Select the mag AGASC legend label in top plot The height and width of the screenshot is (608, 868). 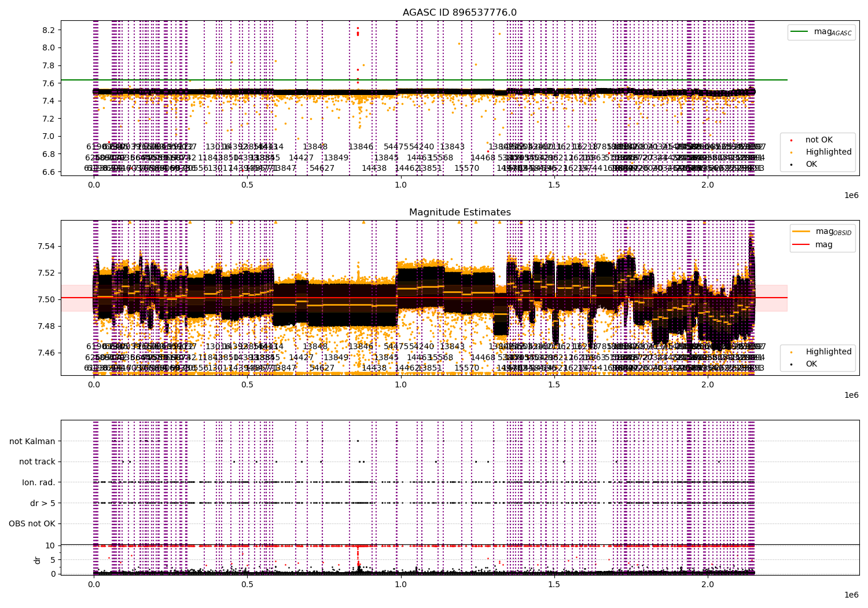(833, 32)
